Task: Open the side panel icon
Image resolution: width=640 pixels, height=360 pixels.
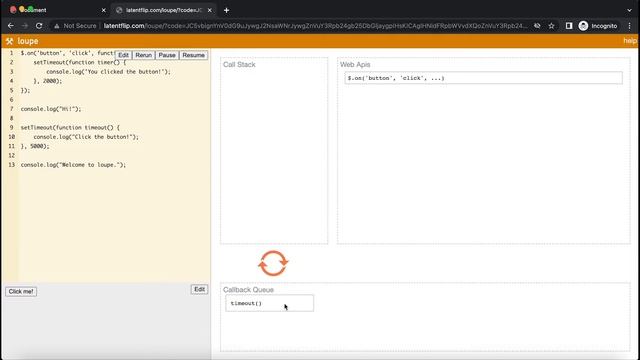Action: pos(569,26)
